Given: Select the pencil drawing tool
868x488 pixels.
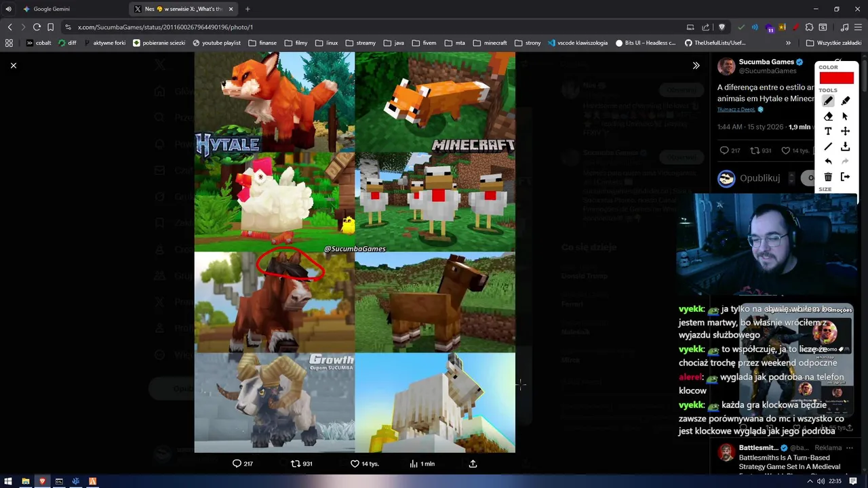Looking at the screenshot, I should point(828,101).
